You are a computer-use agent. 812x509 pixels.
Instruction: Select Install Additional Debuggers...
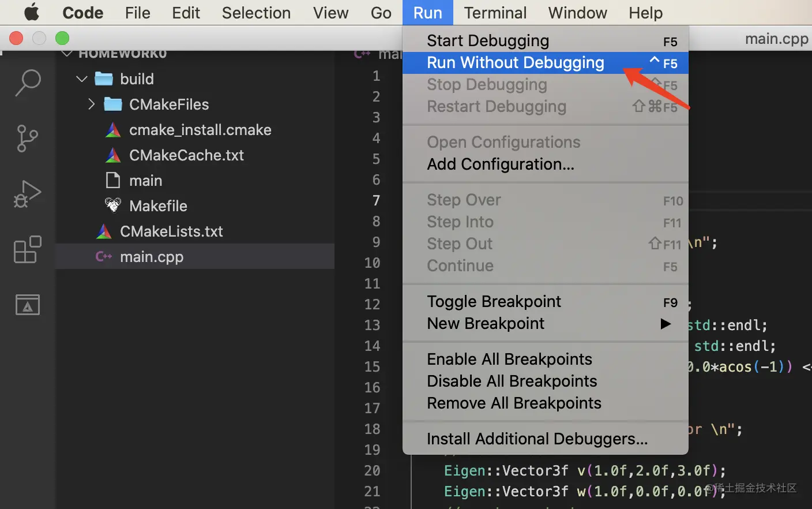coord(536,439)
